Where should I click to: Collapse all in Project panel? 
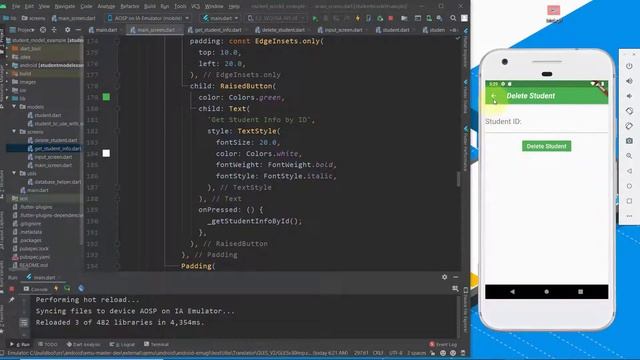click(x=54, y=30)
